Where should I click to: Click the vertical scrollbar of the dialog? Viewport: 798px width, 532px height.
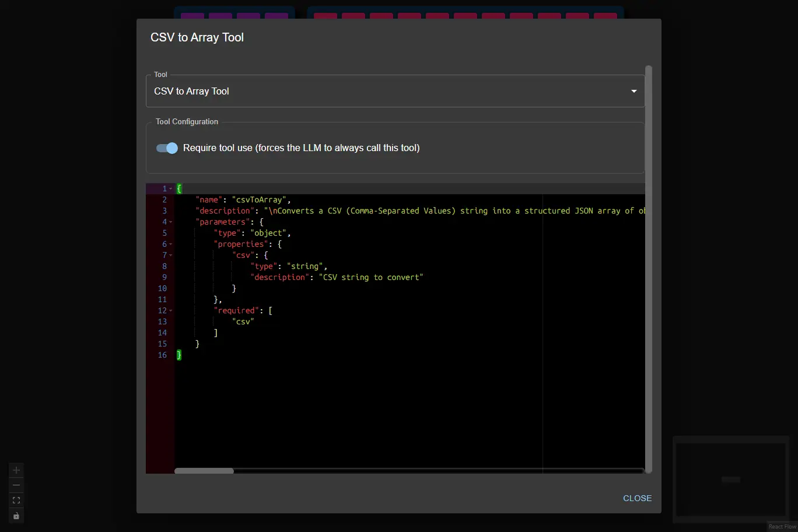647,268
